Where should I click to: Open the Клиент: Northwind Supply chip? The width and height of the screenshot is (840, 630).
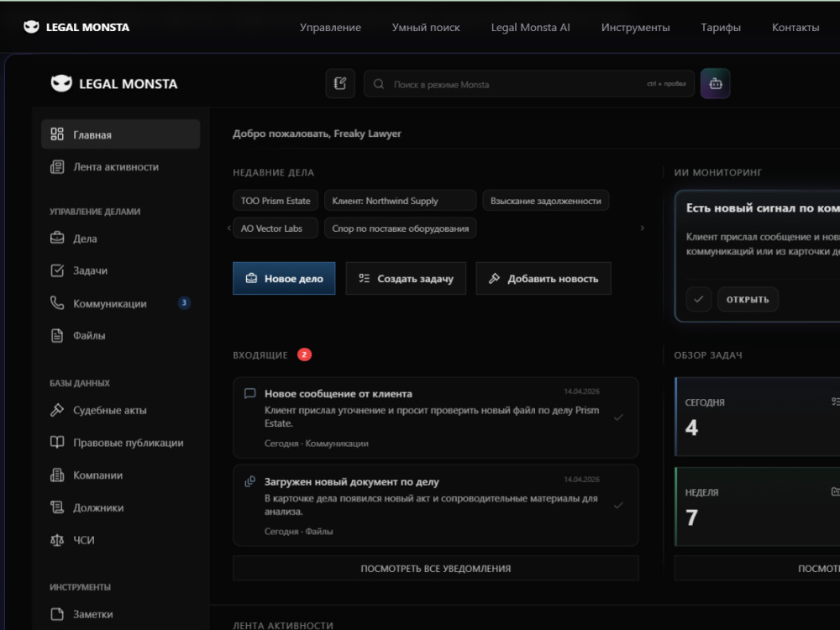400,201
